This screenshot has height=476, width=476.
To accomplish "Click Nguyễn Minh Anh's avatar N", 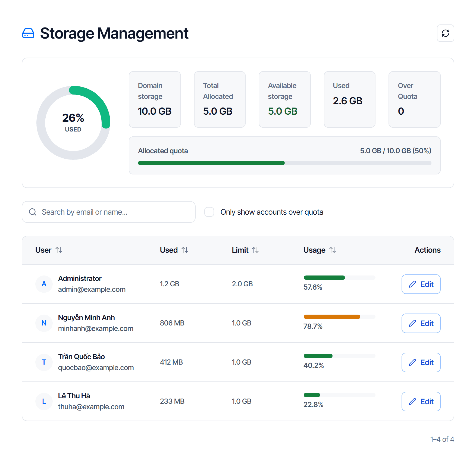I will pyautogui.click(x=44, y=323).
